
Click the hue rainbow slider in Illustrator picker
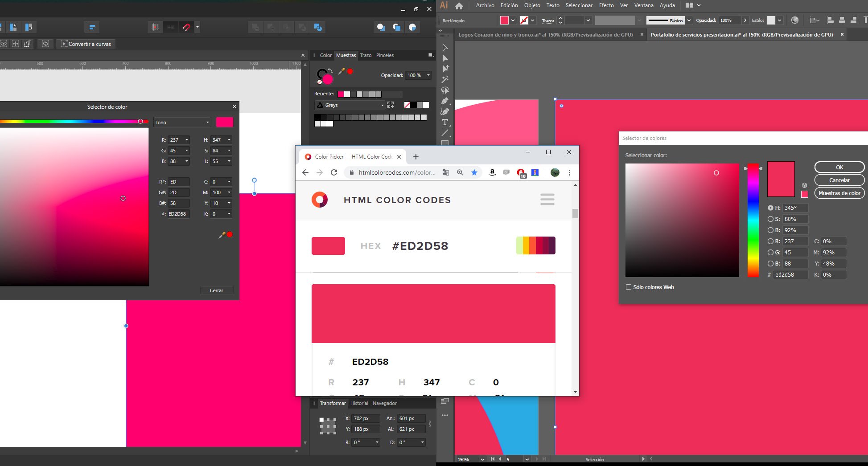tap(753, 220)
